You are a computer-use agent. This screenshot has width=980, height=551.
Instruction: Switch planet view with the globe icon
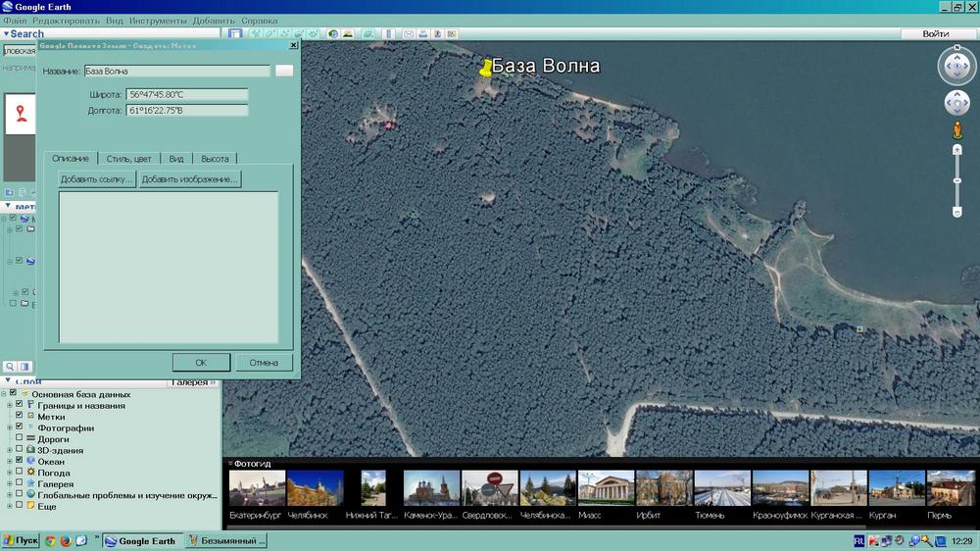(x=368, y=33)
